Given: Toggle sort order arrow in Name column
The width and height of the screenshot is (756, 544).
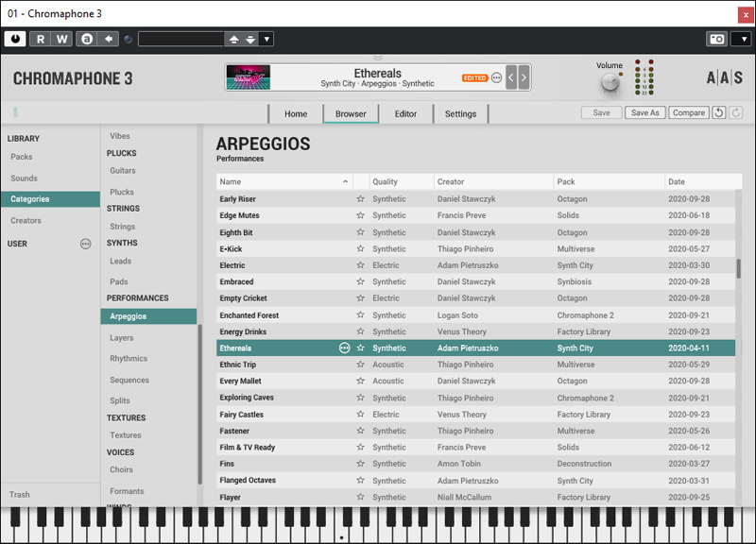Looking at the screenshot, I should click(x=345, y=181).
